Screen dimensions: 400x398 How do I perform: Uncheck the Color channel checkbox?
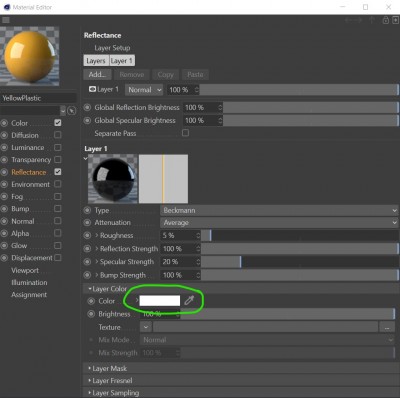(x=58, y=123)
